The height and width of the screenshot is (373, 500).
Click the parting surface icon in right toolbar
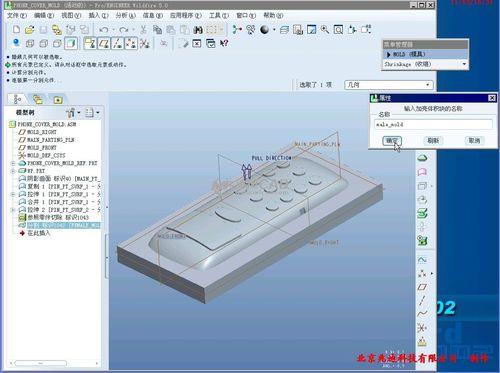pyautogui.click(x=422, y=172)
